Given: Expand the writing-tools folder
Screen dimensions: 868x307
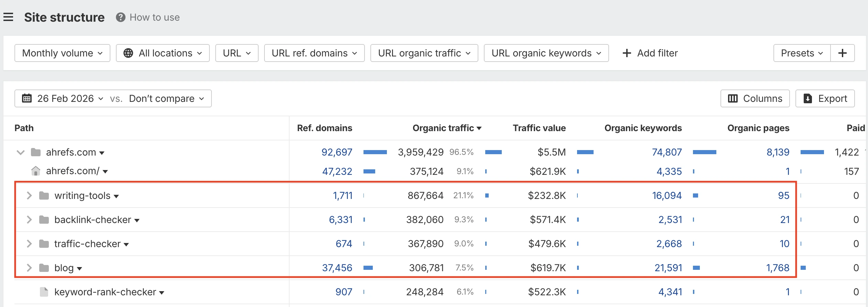Looking at the screenshot, I should tap(29, 195).
